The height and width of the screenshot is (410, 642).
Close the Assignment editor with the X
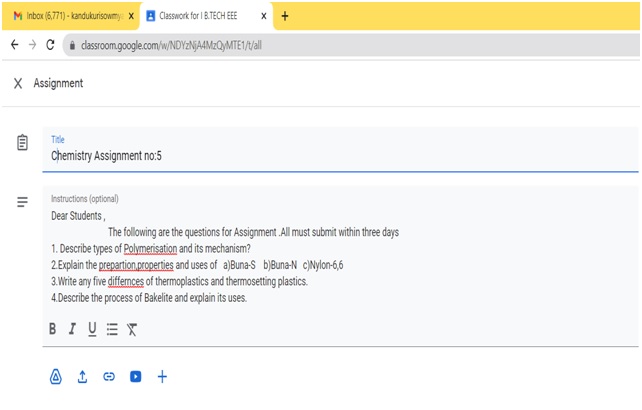coord(18,84)
